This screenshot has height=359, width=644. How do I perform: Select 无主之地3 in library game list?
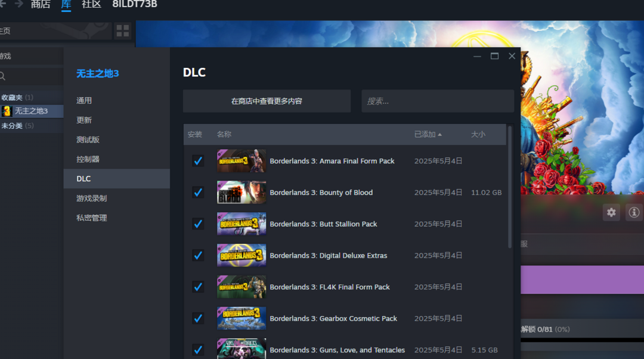click(32, 111)
